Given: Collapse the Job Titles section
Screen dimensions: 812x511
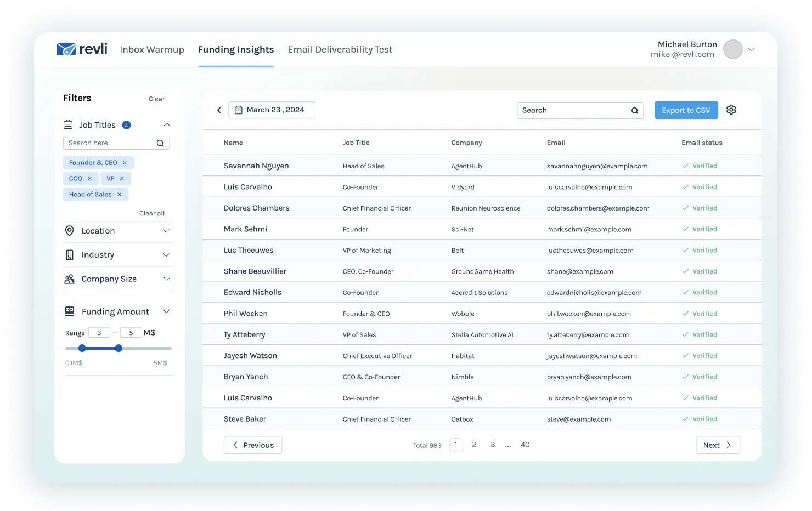Looking at the screenshot, I should click(167, 124).
